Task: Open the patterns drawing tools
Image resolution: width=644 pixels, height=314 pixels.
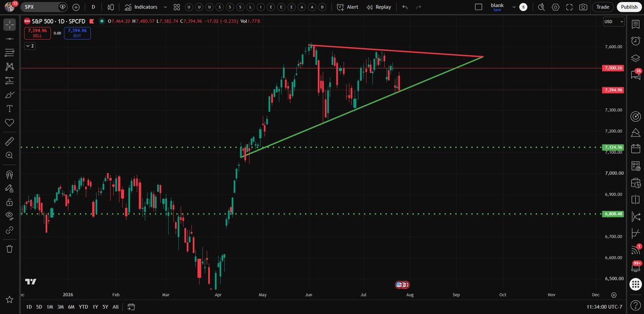Action: pyautogui.click(x=9, y=66)
